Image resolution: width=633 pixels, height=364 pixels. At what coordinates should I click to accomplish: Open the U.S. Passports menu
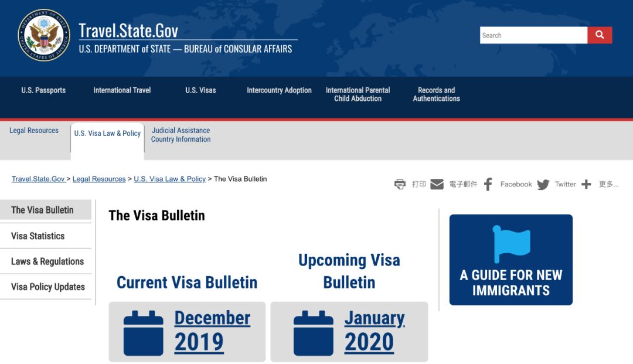[43, 90]
